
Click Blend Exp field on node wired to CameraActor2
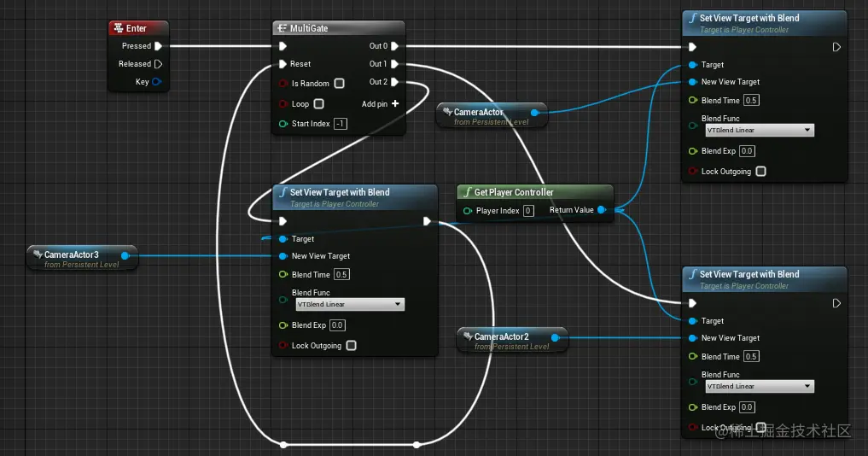click(x=747, y=406)
